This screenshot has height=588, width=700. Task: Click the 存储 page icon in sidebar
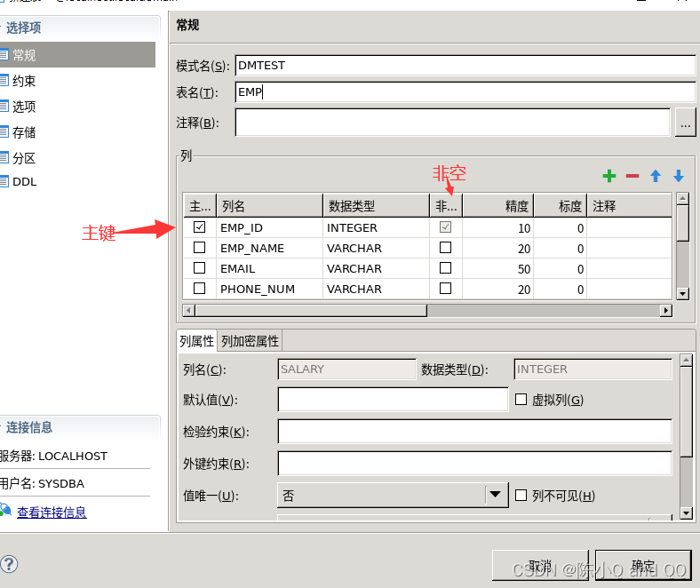point(4,132)
